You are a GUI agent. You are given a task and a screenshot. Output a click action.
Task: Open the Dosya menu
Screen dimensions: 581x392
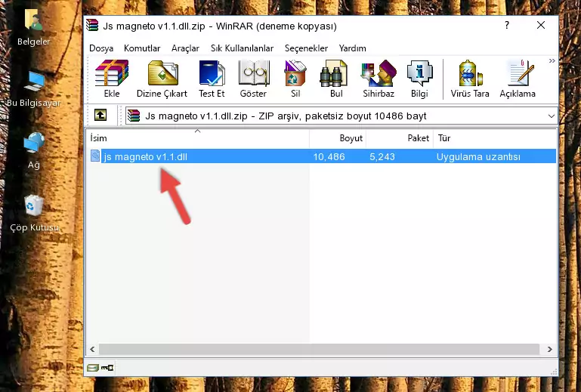pos(101,48)
